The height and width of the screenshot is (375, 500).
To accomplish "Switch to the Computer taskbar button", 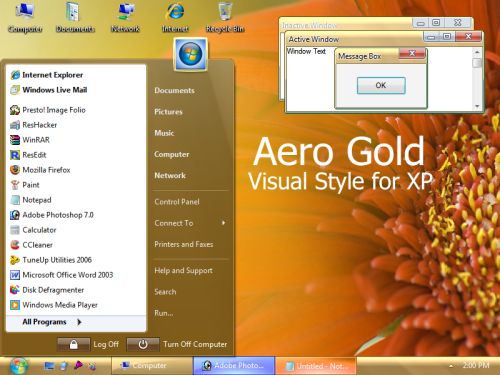I will 152,366.
